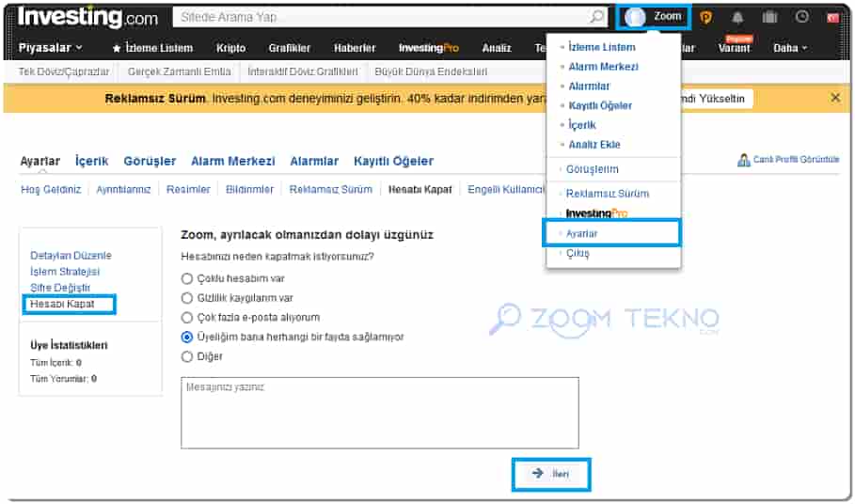
Task: Open the Zoom user avatar menu
Action: click(654, 17)
